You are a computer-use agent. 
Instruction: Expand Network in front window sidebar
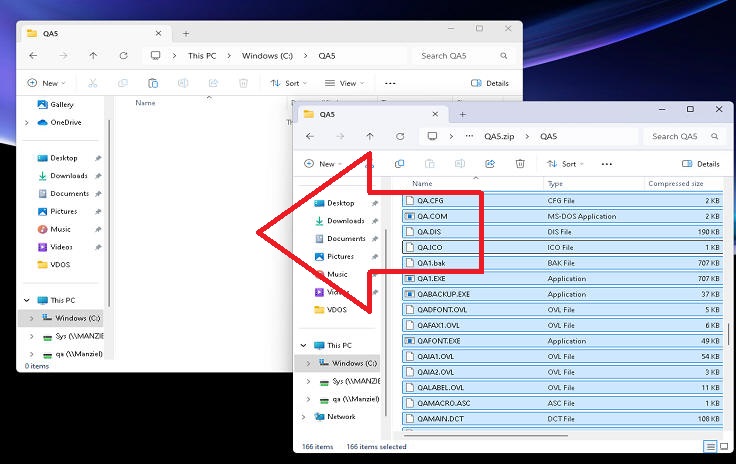tap(304, 417)
